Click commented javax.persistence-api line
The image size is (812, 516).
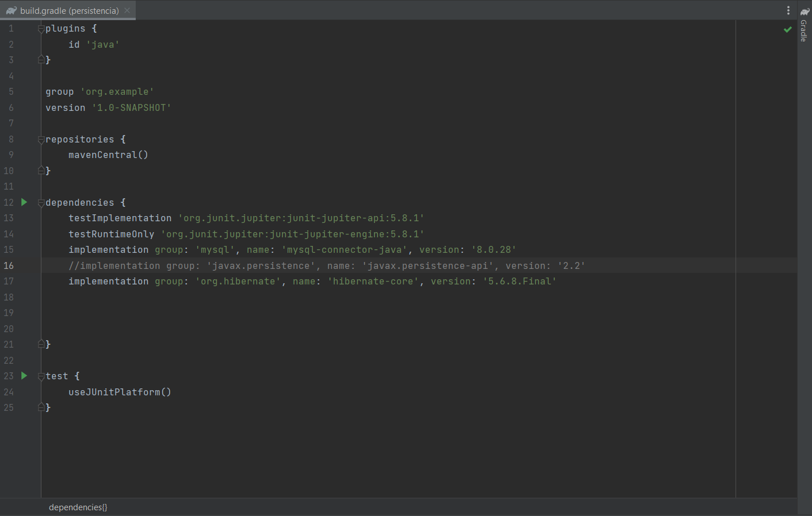[327, 265]
